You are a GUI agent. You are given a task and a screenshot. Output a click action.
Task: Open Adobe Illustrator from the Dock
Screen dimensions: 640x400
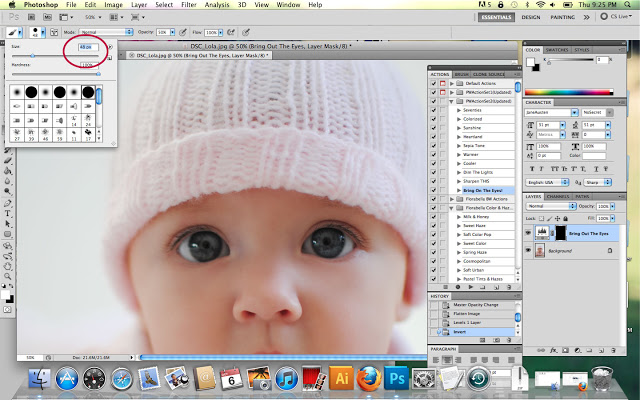tap(342, 378)
